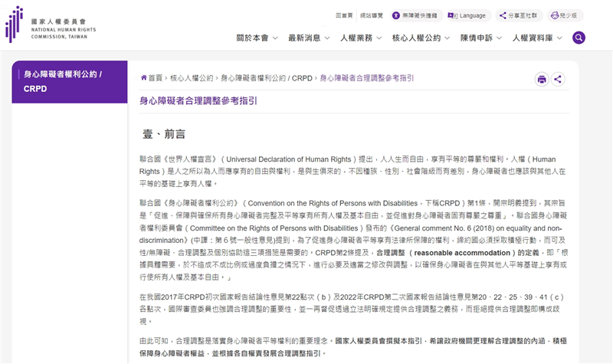Screen dimensions: 613x364
Task: Click bold text 'reasonable accommodation'
Action: click(x=462, y=253)
